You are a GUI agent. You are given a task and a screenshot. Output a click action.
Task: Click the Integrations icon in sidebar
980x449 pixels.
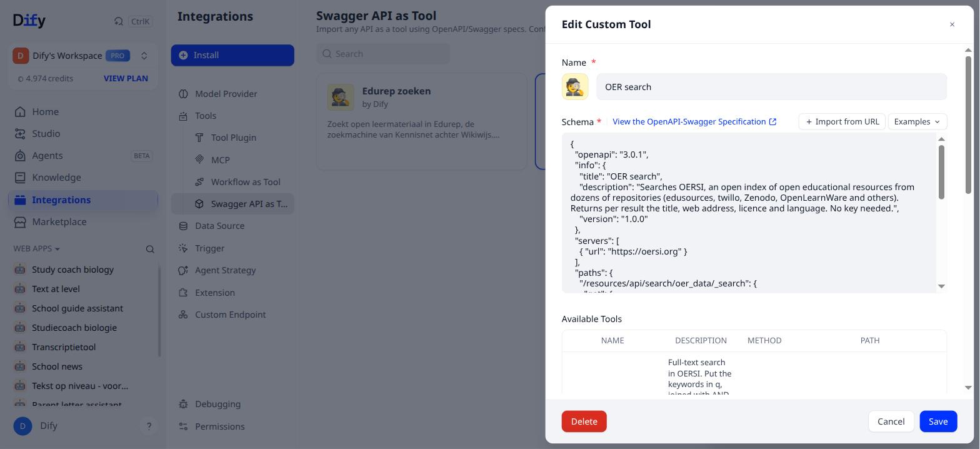[x=20, y=200]
